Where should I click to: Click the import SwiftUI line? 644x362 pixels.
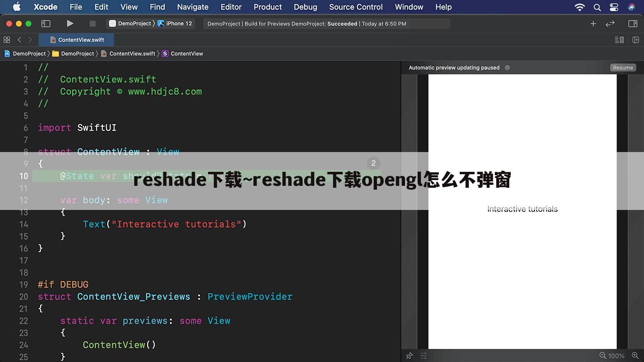(x=77, y=128)
